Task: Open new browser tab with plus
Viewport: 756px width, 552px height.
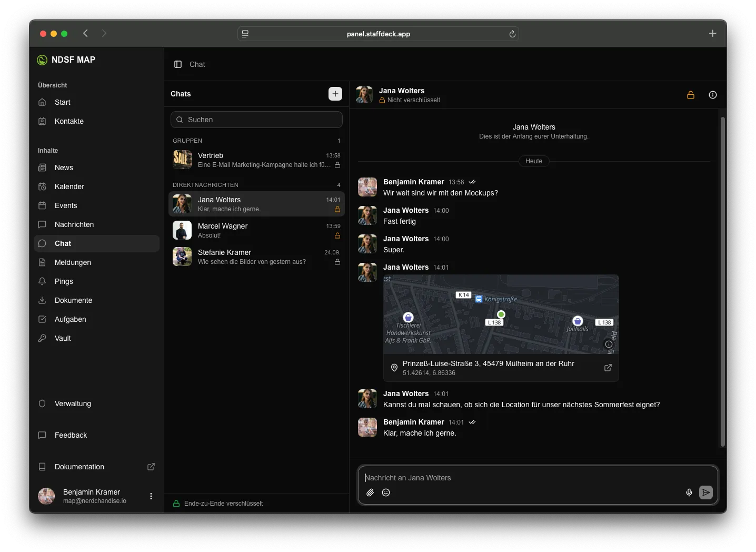Action: point(712,33)
